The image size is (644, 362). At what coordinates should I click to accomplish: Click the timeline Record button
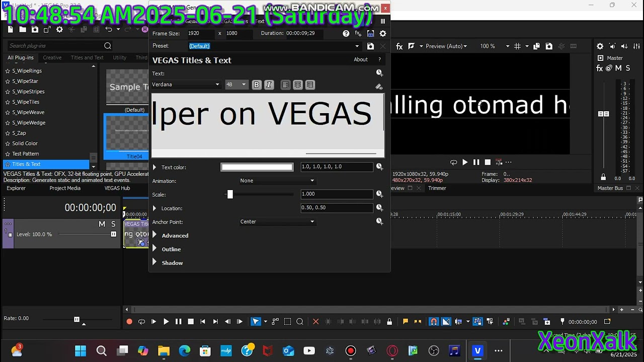tap(129, 322)
